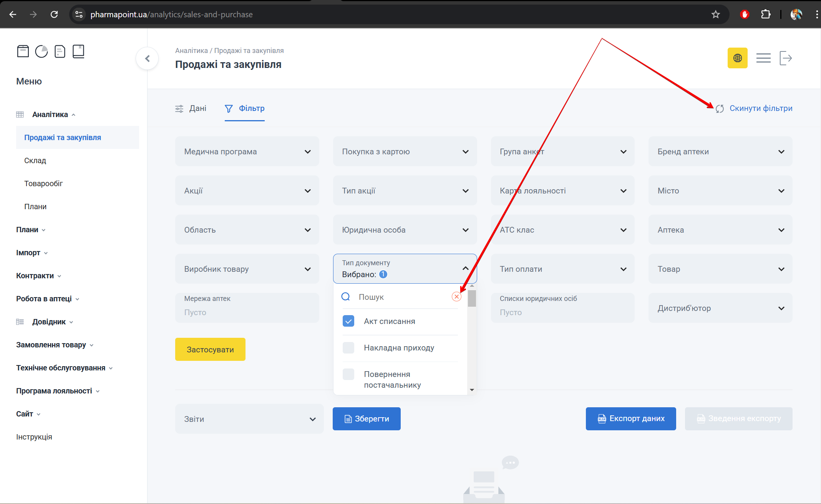
Task: Clear search with red X icon
Action: [456, 296]
